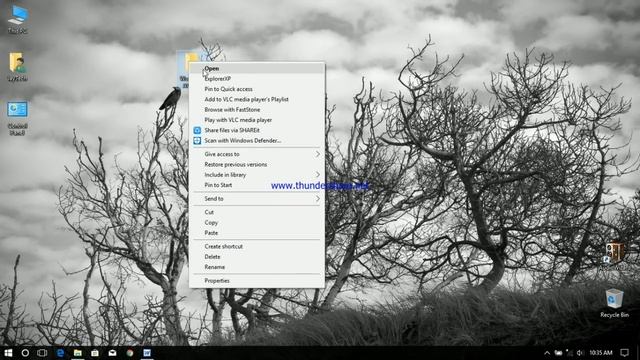
Task: Select the speaker app desktop shortcut
Action: [614, 254]
